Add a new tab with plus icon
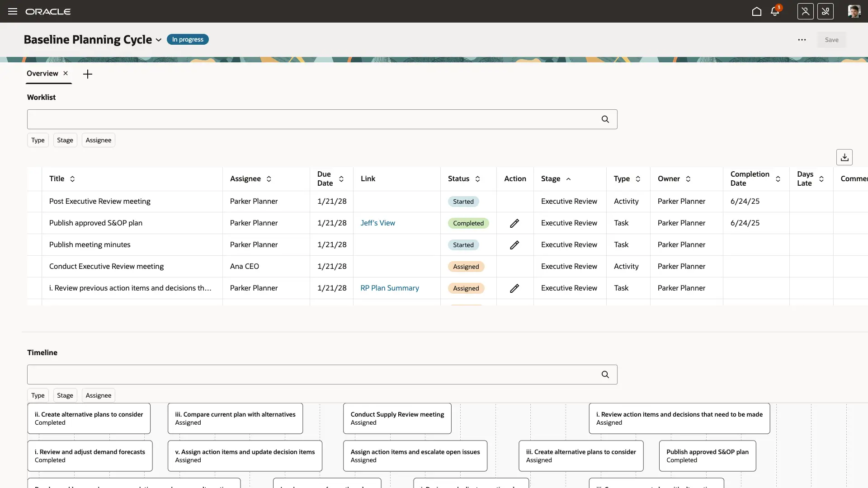The width and height of the screenshot is (868, 488). [x=88, y=74]
